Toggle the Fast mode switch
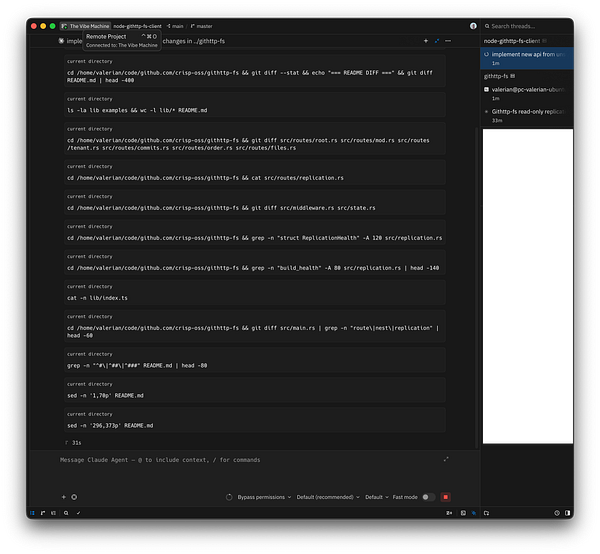 click(428, 497)
